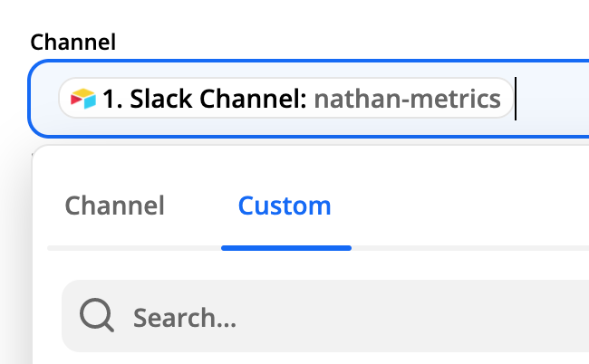Image resolution: width=589 pixels, height=364 pixels.
Task: Click the Channel field label
Action: click(x=72, y=42)
